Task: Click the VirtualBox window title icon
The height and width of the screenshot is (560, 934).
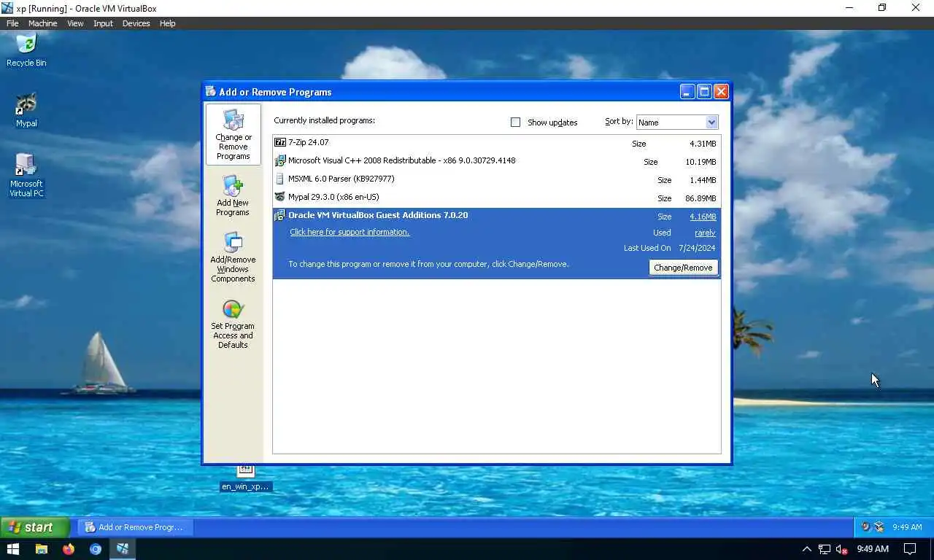Action: [x=7, y=8]
